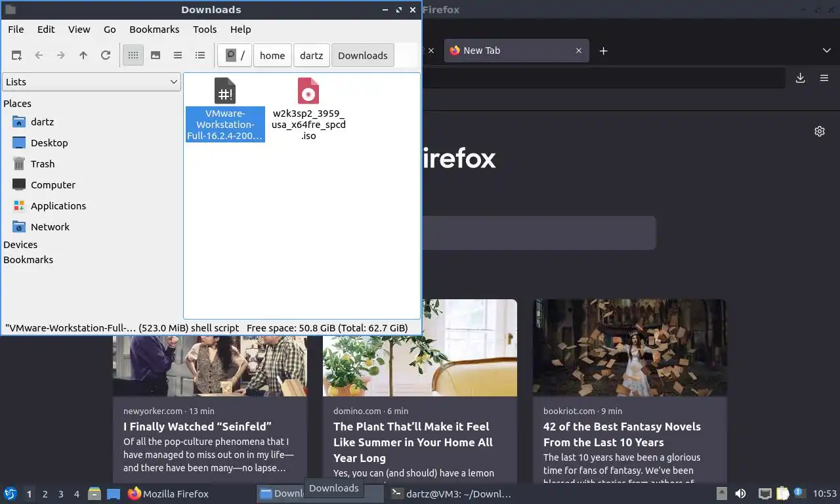Launch file manager from panel quicklaunch
Viewport: 840px width, 504px height.
tap(94, 493)
